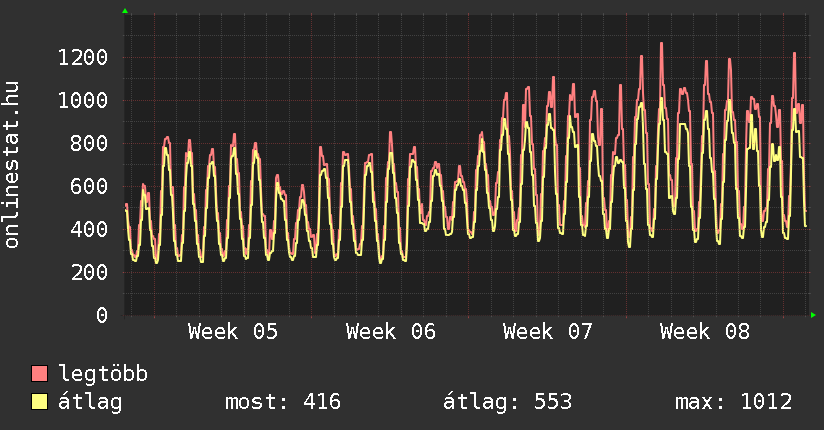Screen dimensions: 824x430
Task: Click the Week 05 axis label
Action: 233,332
